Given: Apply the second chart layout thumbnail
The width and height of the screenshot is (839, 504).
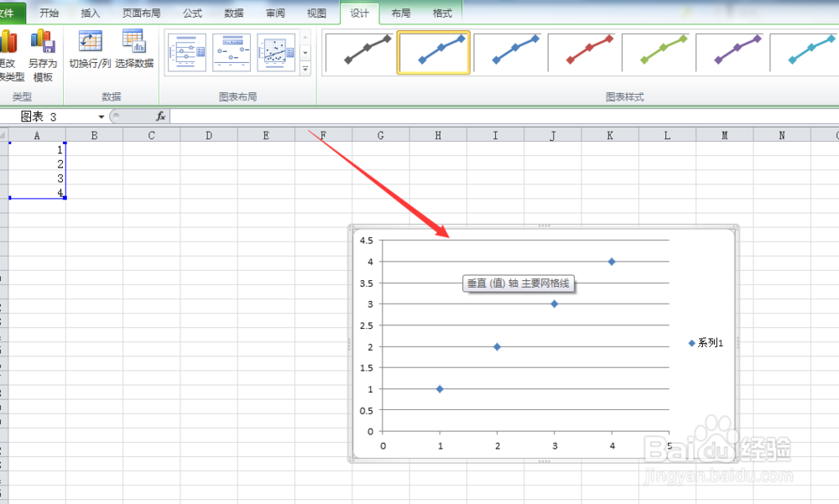Looking at the screenshot, I should point(232,53).
